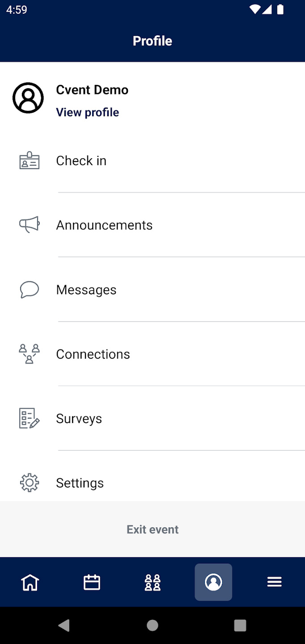Tap the Settings gear icon

(x=30, y=483)
